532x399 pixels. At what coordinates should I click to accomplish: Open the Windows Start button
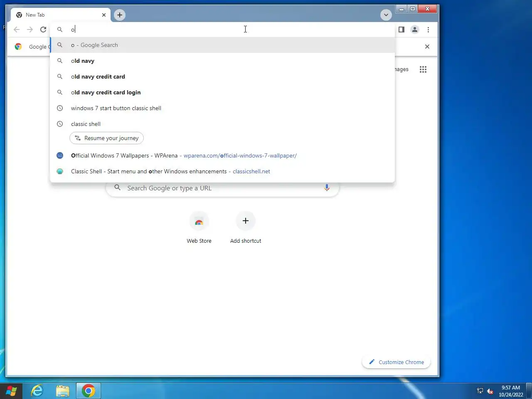[11, 391]
